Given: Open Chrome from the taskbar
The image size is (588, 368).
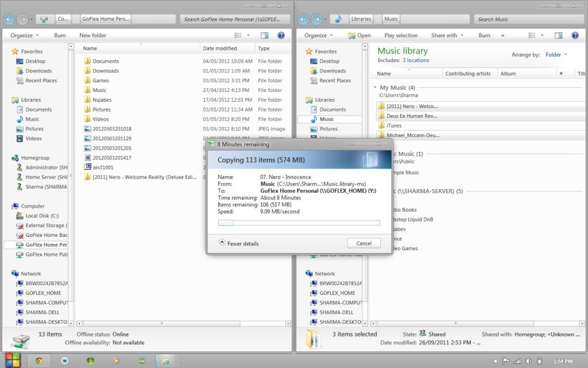Looking at the screenshot, I should 38,361.
